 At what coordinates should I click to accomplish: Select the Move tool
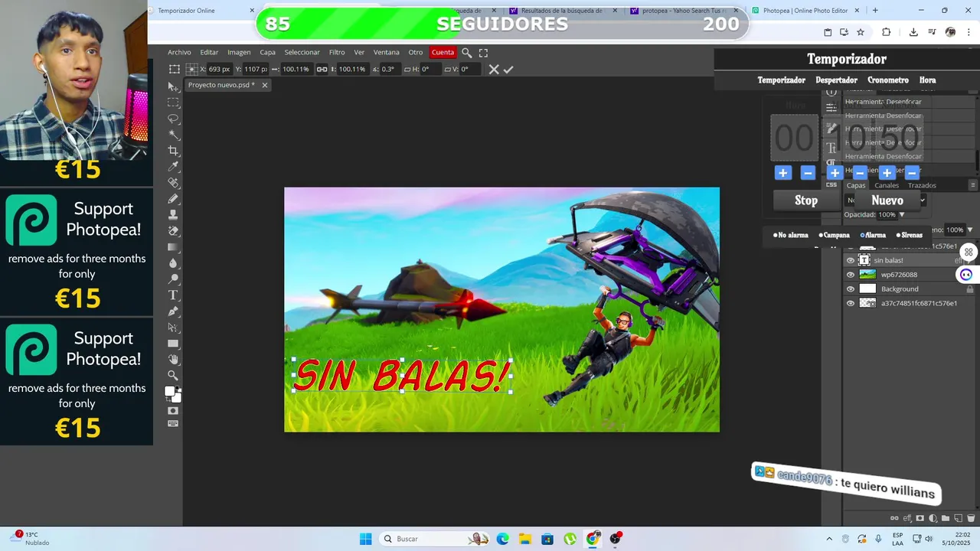pyautogui.click(x=174, y=86)
